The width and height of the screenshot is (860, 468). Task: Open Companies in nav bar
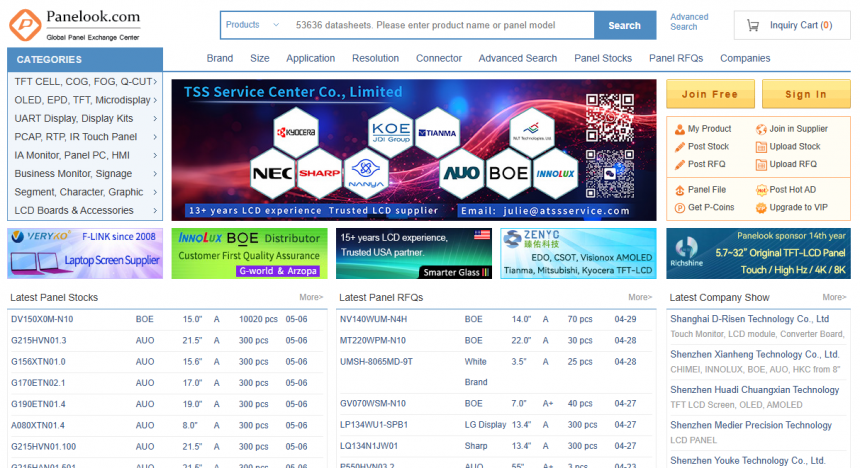745,58
